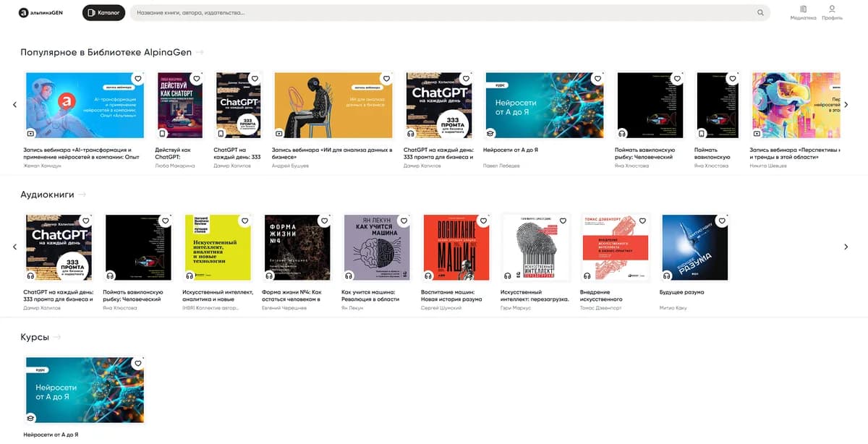Viewport: 868px width, 444px height.
Task: Click headphones icon on Форма жизни №4 cover
Action: pyautogui.click(x=269, y=276)
